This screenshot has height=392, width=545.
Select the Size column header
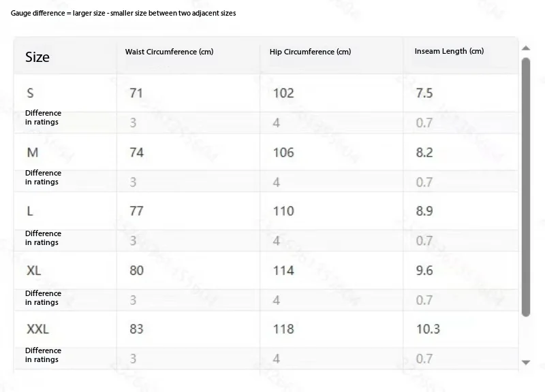(37, 57)
